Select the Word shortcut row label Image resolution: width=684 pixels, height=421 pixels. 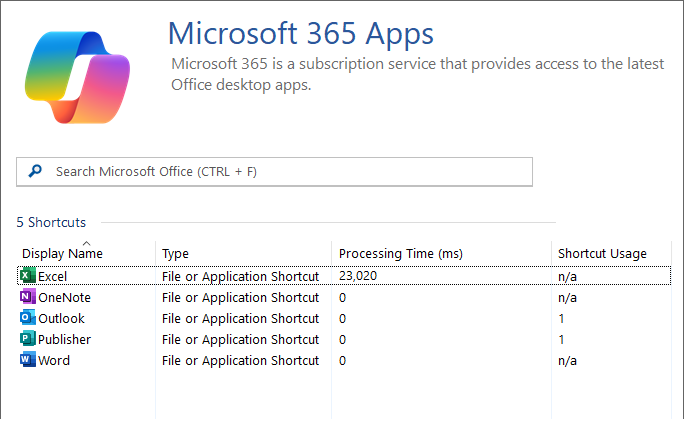coord(54,360)
